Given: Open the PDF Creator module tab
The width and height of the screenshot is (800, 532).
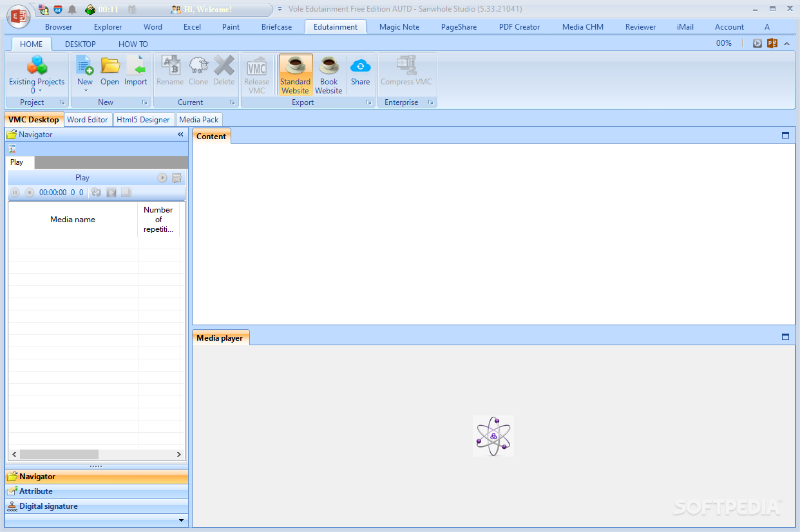Looking at the screenshot, I should click(x=520, y=27).
